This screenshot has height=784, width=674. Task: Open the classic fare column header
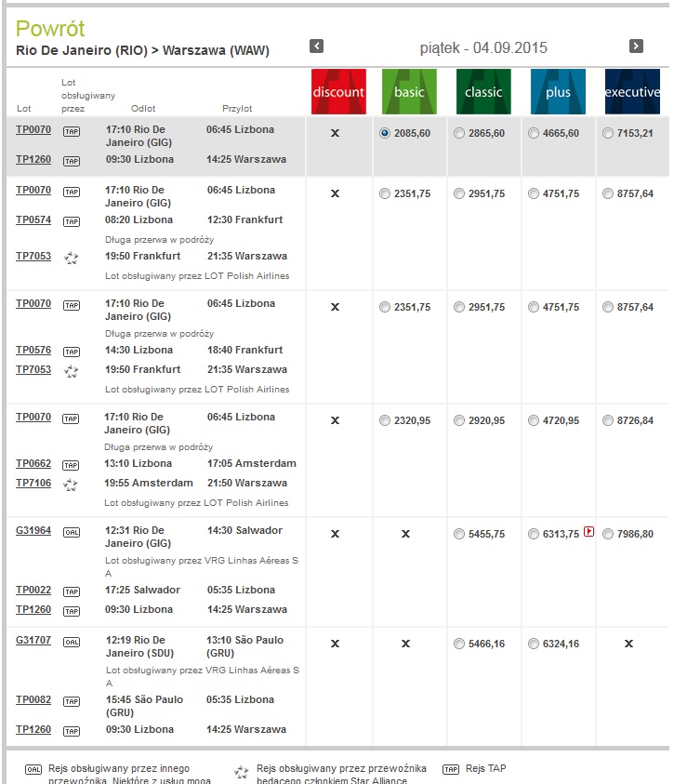(x=483, y=91)
